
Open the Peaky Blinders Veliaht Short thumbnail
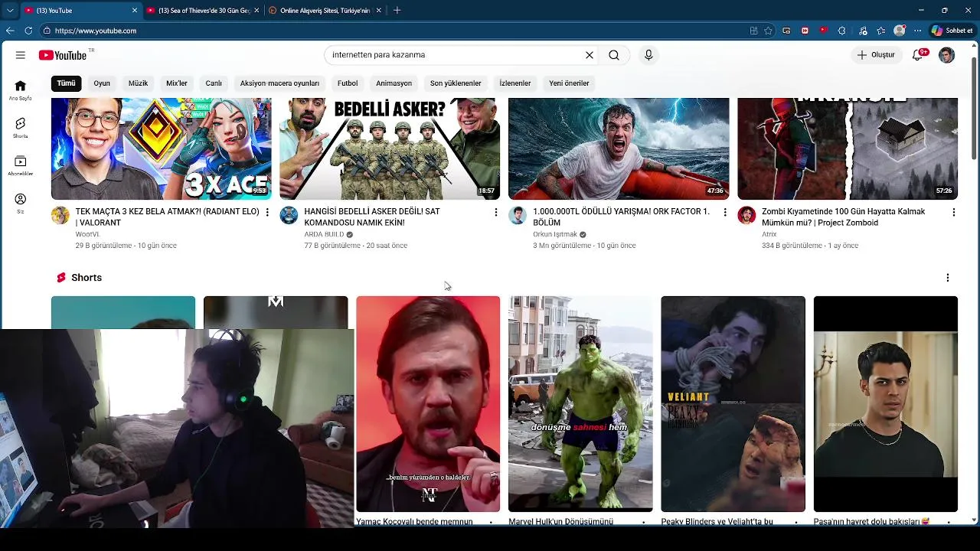tap(733, 404)
